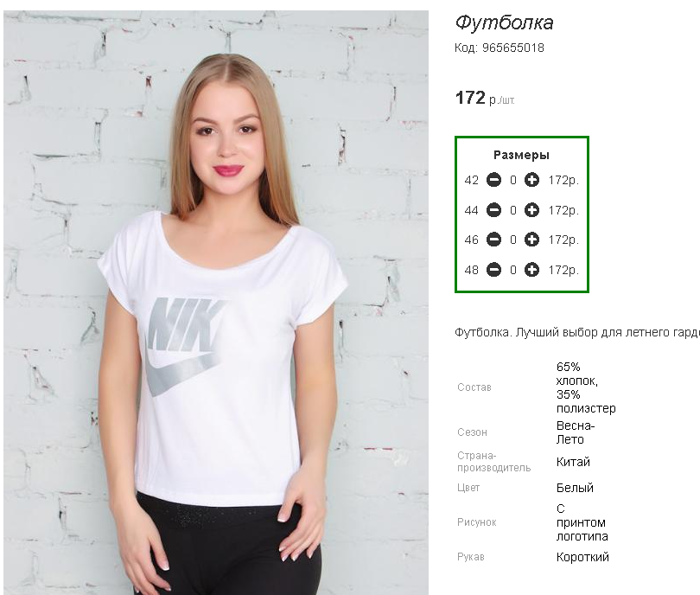Screen dimensions: 700x595
Task: Click the Футболка product title
Action: (x=504, y=22)
